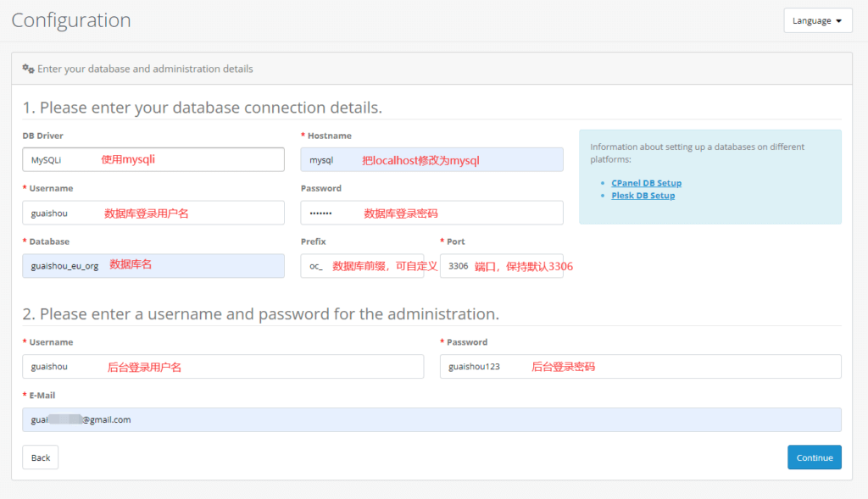Screen dimensions: 868x499
Task: Expand the DB Driver MySQLi select box
Action: point(153,159)
